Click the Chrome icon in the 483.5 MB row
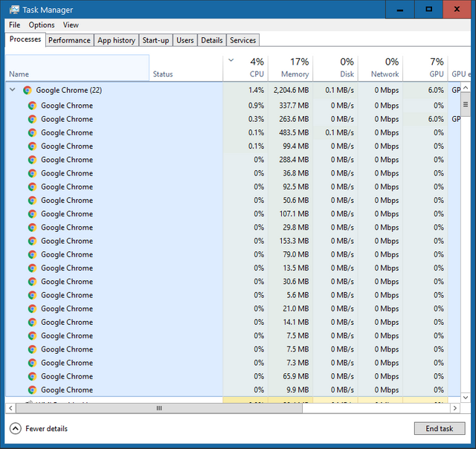This screenshot has width=476, height=449. (x=32, y=132)
